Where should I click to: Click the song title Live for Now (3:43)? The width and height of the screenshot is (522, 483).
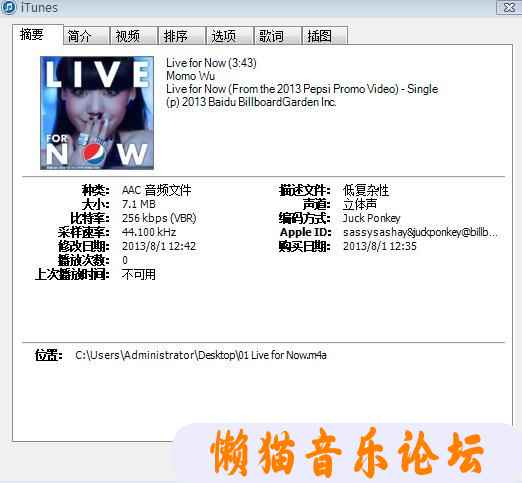pyautogui.click(x=211, y=63)
